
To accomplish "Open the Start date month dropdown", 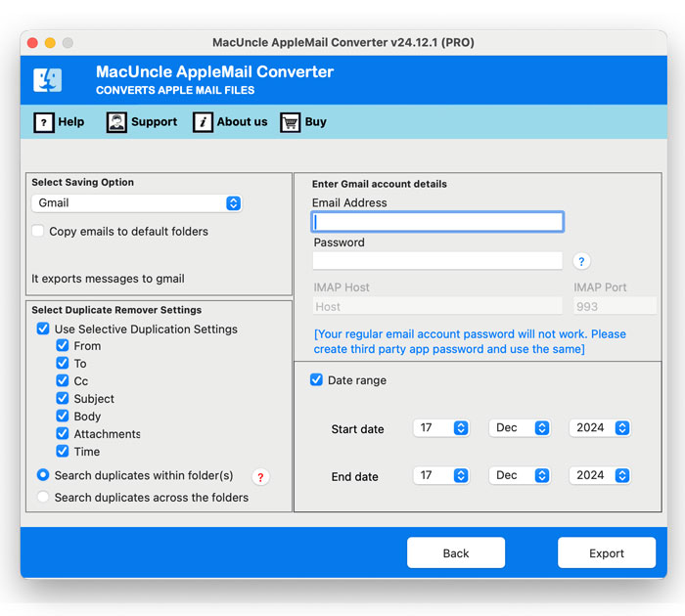I will pyautogui.click(x=519, y=428).
